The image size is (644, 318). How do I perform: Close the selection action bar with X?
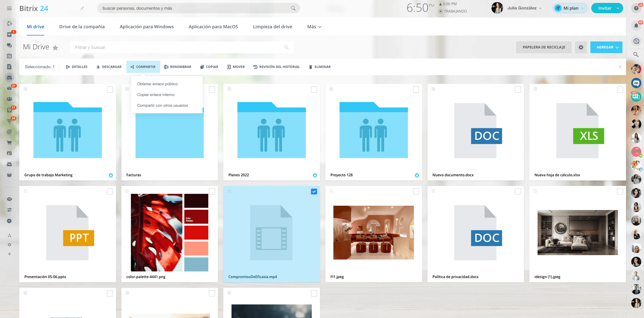coord(620,67)
